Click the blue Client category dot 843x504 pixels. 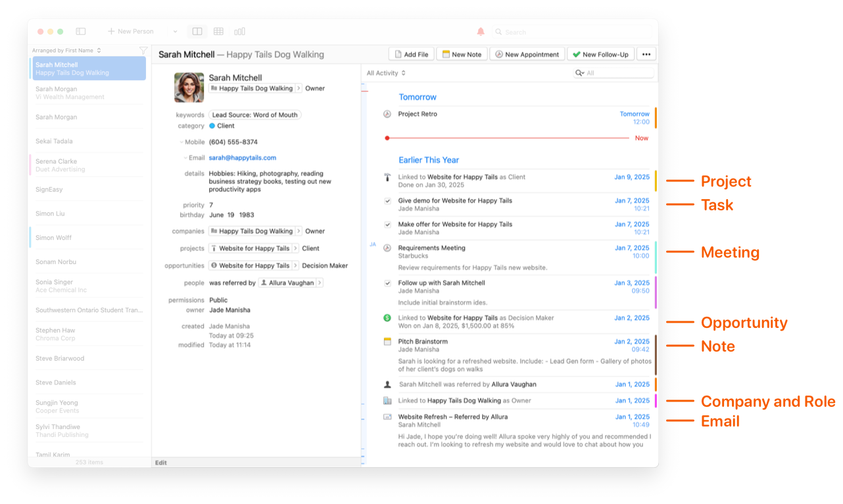[212, 126]
